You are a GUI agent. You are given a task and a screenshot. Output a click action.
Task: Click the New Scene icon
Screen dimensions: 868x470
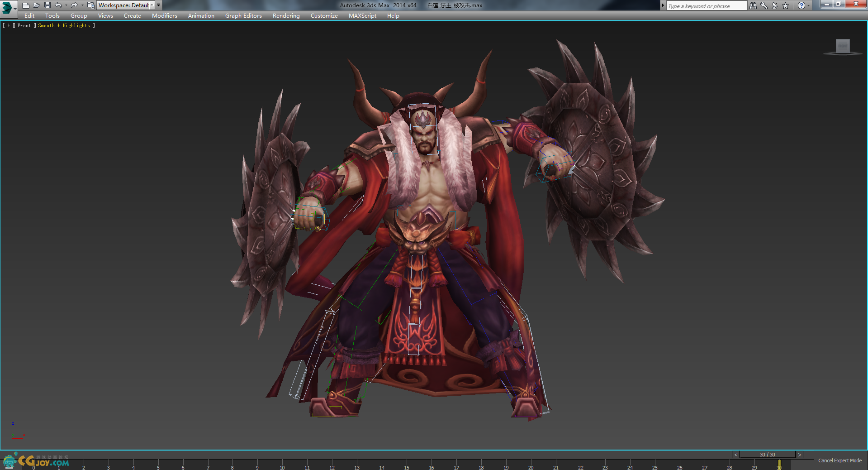click(x=26, y=5)
